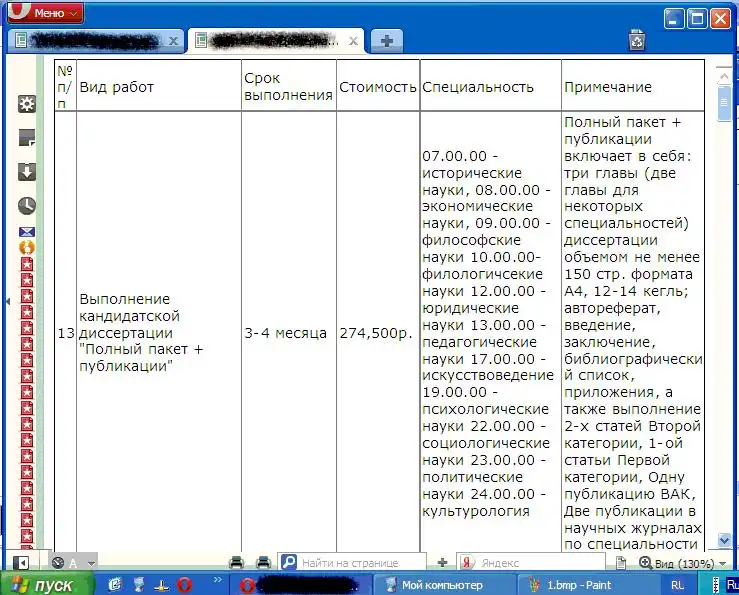The width and height of the screenshot is (739, 595).
Task: Open the Downloads panel in sidebar
Action: [27, 171]
